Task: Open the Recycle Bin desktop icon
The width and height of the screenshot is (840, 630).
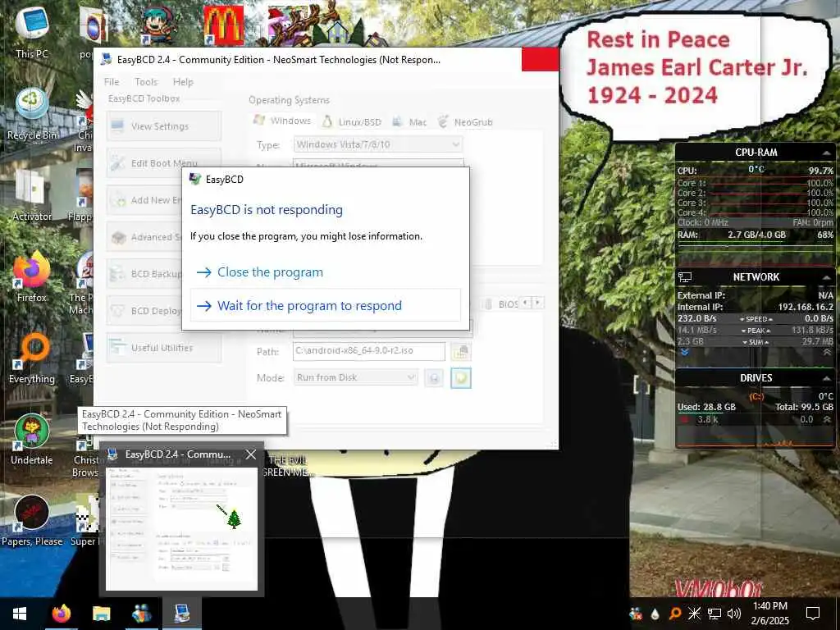Action: pos(32,113)
